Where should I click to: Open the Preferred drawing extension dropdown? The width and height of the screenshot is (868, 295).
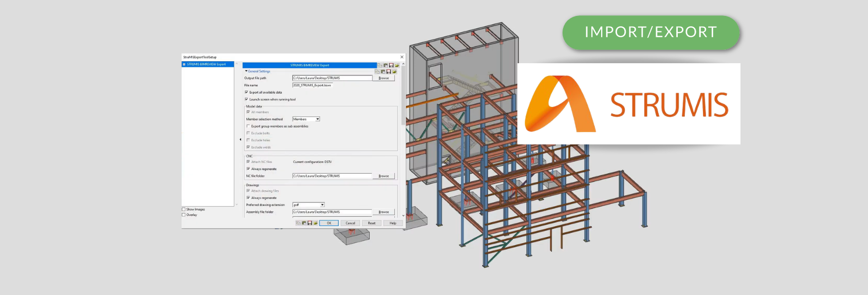[322, 205]
